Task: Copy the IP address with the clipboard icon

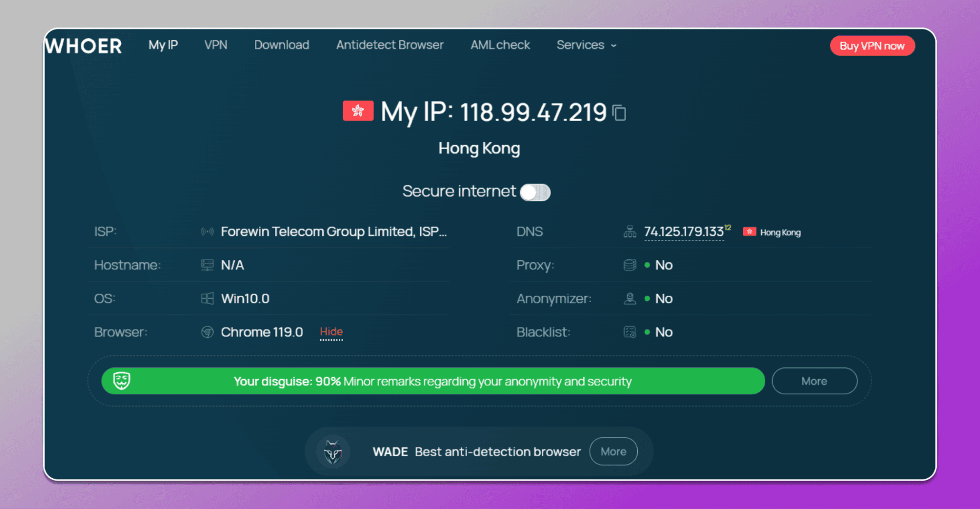Action: (x=620, y=112)
